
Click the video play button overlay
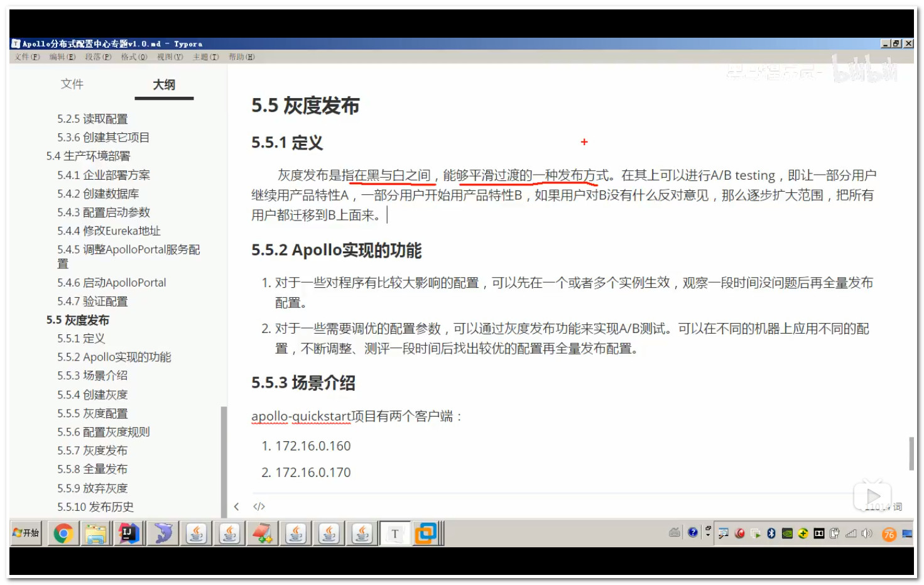[872, 496]
